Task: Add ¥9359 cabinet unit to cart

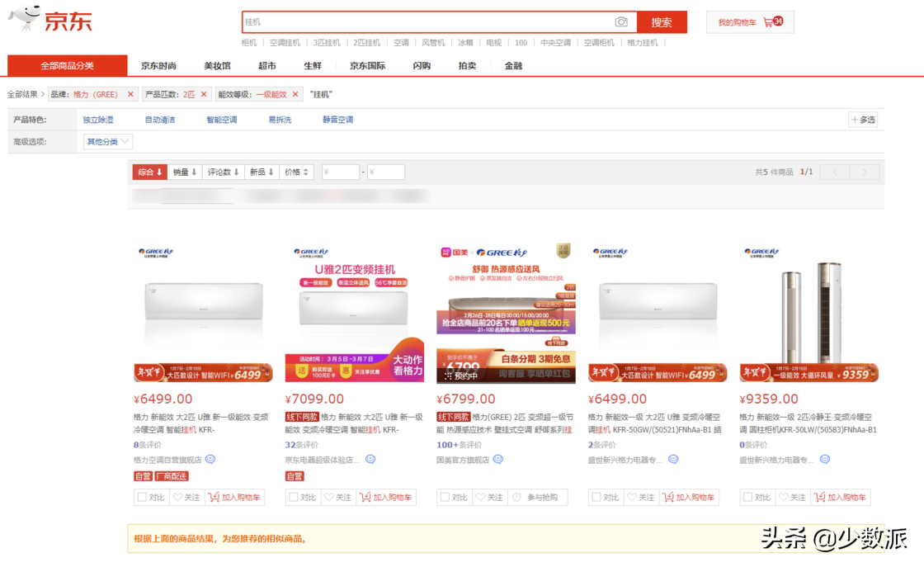Action: click(841, 498)
